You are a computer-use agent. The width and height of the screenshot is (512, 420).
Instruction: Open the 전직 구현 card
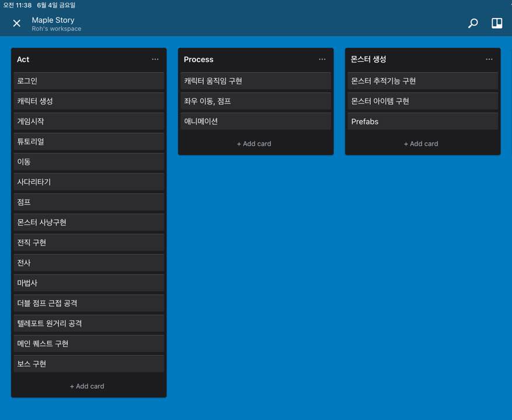[89, 243]
